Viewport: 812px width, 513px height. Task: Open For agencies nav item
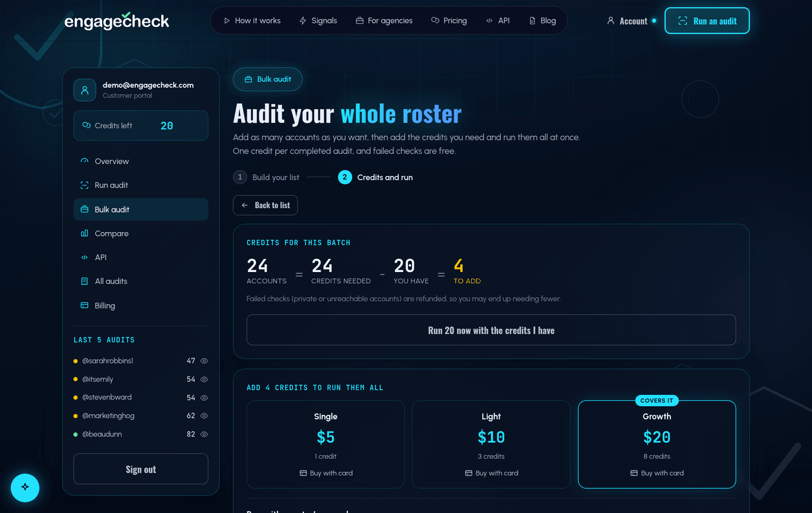click(x=384, y=20)
